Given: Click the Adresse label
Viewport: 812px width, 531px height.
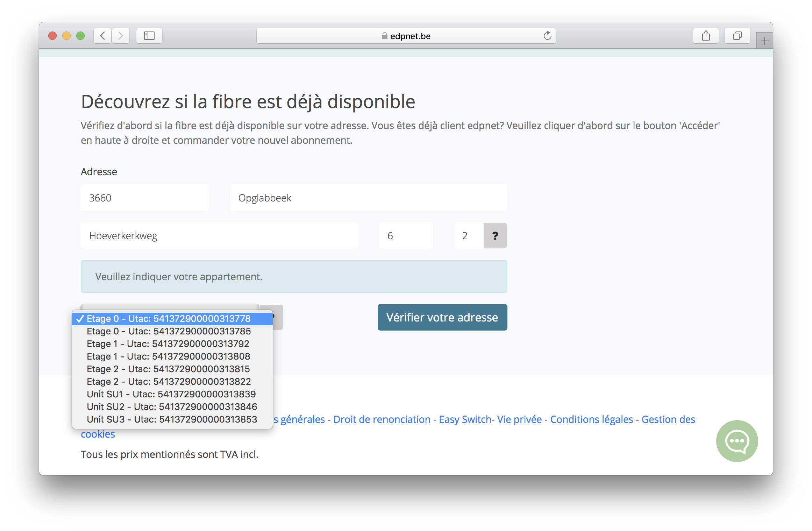Looking at the screenshot, I should 99,172.
